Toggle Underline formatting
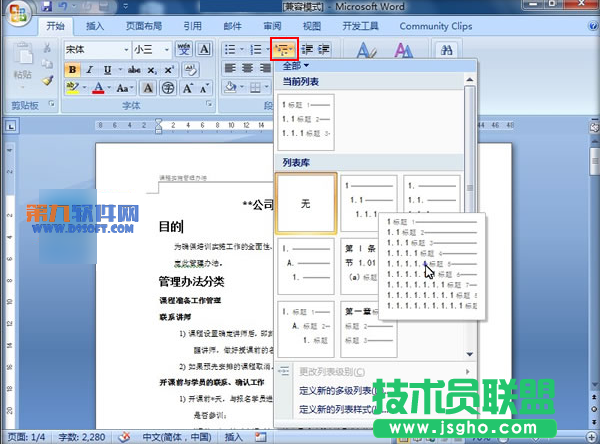 pyautogui.click(x=107, y=70)
